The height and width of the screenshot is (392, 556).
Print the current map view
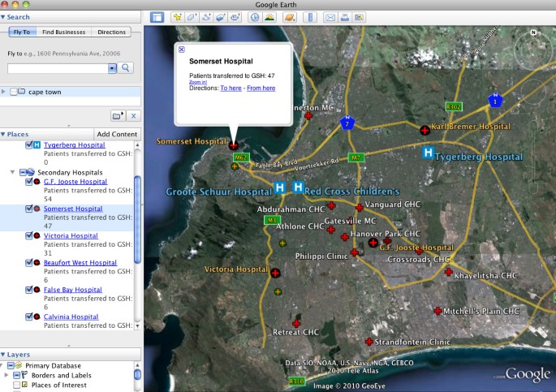click(345, 17)
